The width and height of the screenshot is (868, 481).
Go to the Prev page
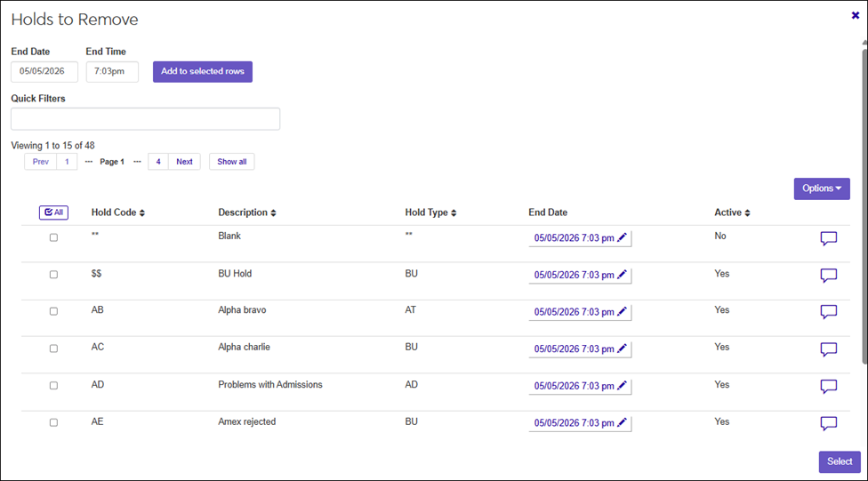40,162
